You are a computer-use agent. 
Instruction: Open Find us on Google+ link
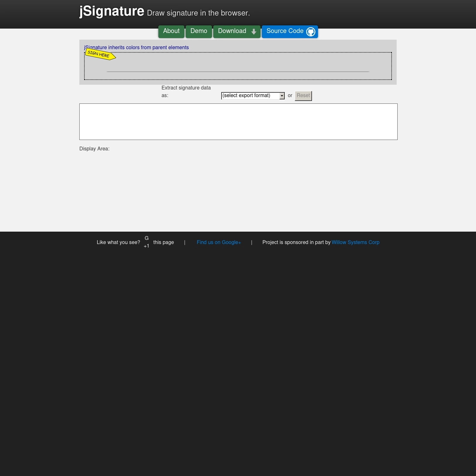(219, 242)
